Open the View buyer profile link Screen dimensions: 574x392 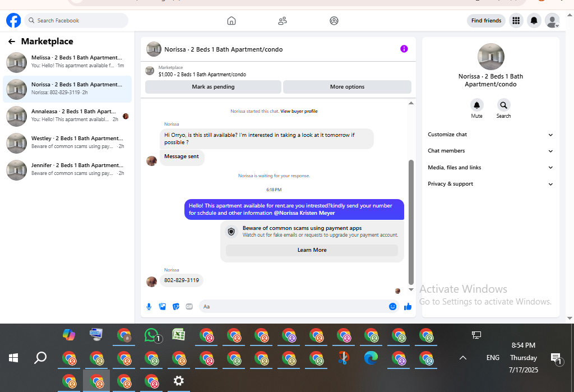tap(299, 112)
